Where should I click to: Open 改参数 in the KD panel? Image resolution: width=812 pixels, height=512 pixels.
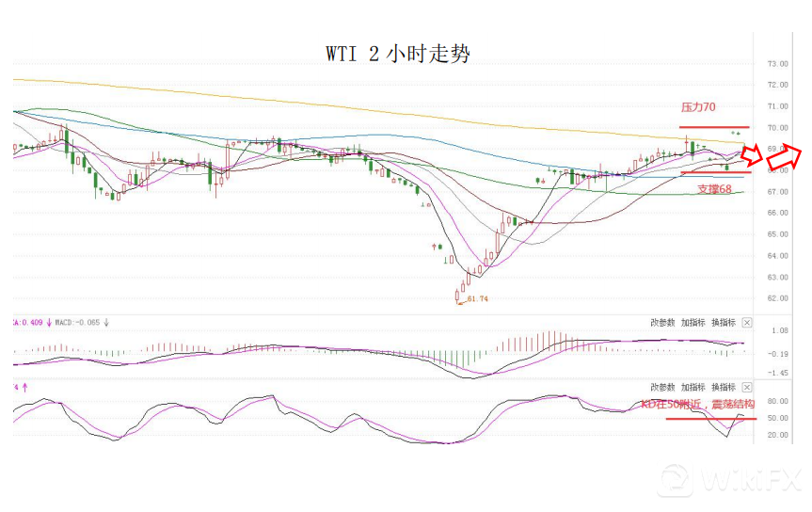pyautogui.click(x=662, y=387)
